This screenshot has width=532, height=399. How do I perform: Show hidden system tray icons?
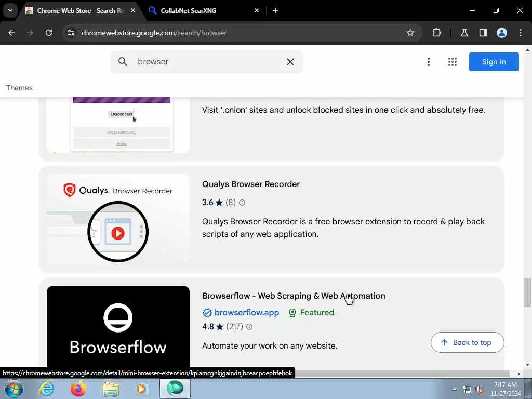click(x=454, y=390)
